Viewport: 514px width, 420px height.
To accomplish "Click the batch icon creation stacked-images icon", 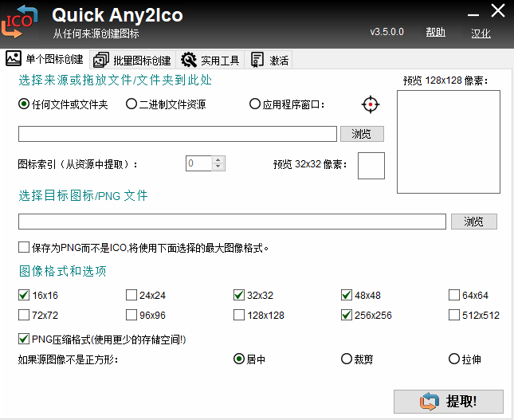I will pos(101,60).
